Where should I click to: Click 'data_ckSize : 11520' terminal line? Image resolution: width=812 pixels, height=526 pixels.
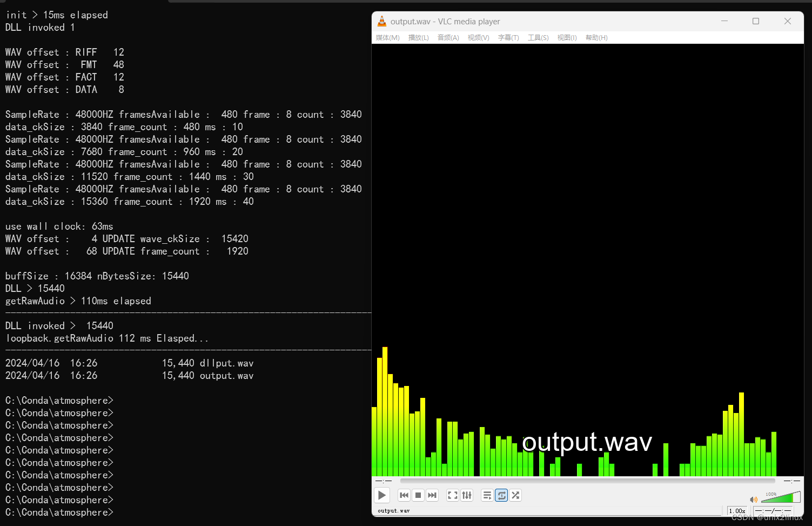(130, 176)
